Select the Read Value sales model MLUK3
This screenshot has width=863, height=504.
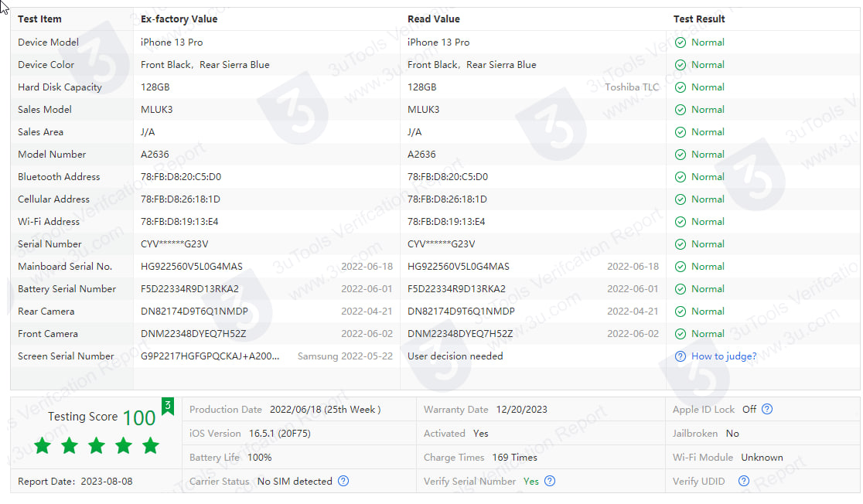click(423, 110)
